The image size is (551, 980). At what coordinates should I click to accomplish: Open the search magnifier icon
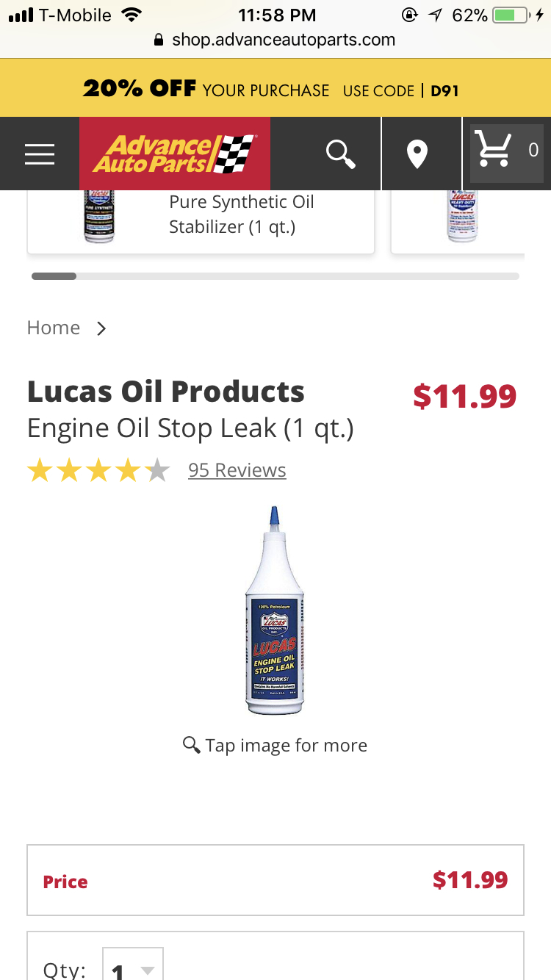(x=340, y=154)
